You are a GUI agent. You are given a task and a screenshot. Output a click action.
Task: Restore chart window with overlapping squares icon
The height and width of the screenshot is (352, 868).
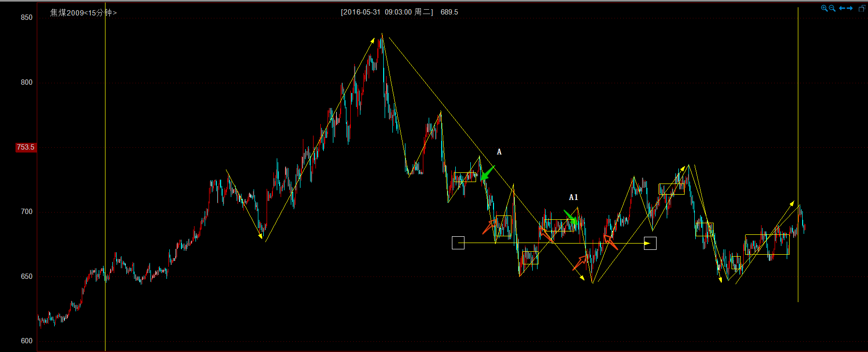pos(862,8)
